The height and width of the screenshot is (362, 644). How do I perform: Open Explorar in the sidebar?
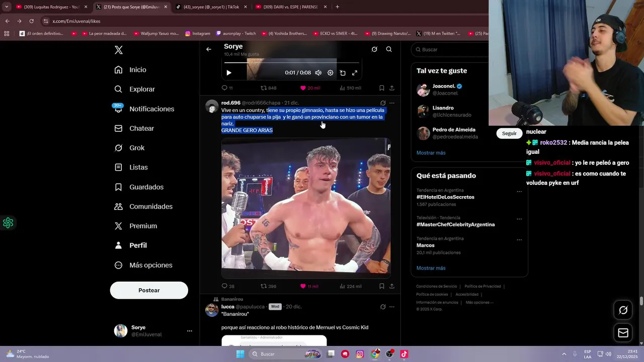(x=135, y=89)
